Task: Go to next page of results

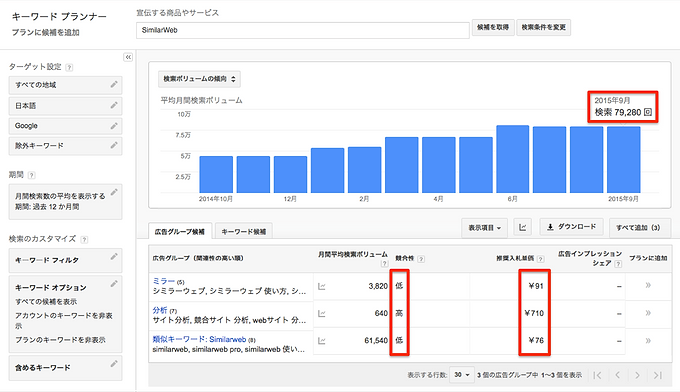Action: click(637, 375)
